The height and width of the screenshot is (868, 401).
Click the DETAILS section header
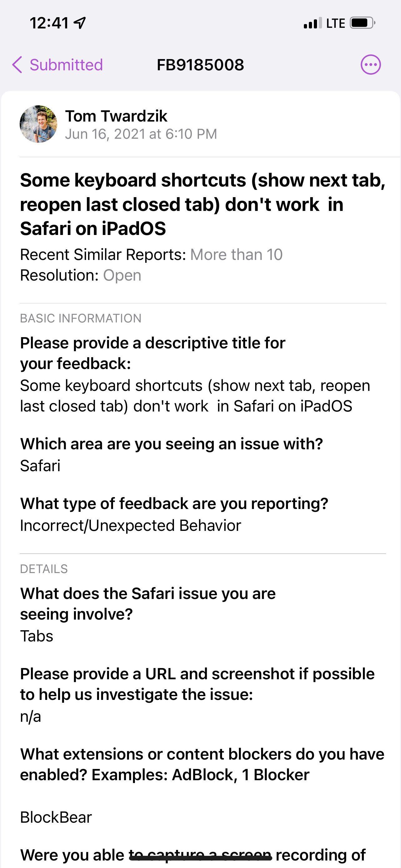(44, 569)
